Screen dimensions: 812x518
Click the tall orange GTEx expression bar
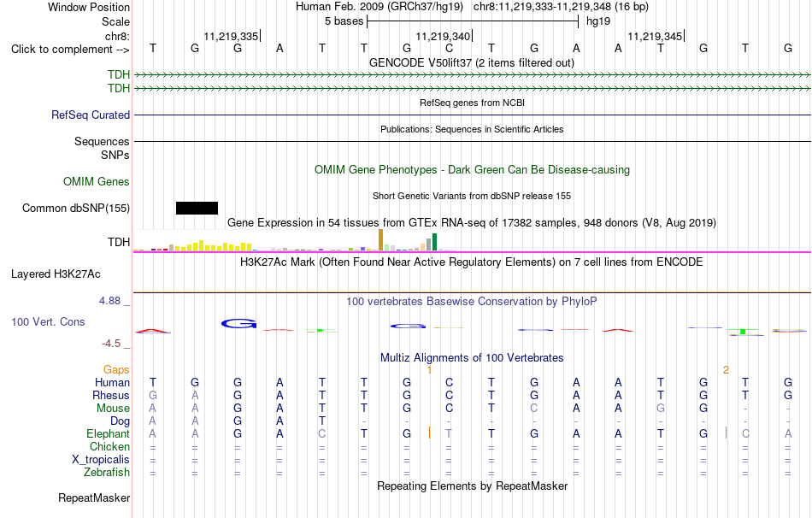tap(380, 240)
